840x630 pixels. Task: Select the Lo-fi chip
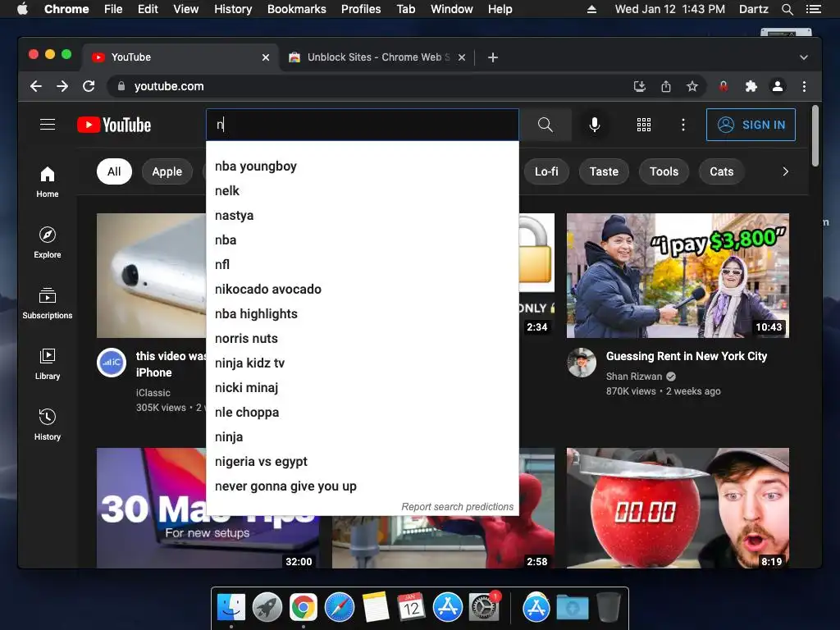546,171
